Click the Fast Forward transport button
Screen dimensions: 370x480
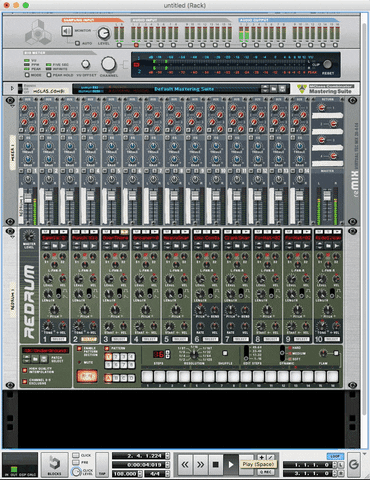pyautogui.click(x=200, y=464)
